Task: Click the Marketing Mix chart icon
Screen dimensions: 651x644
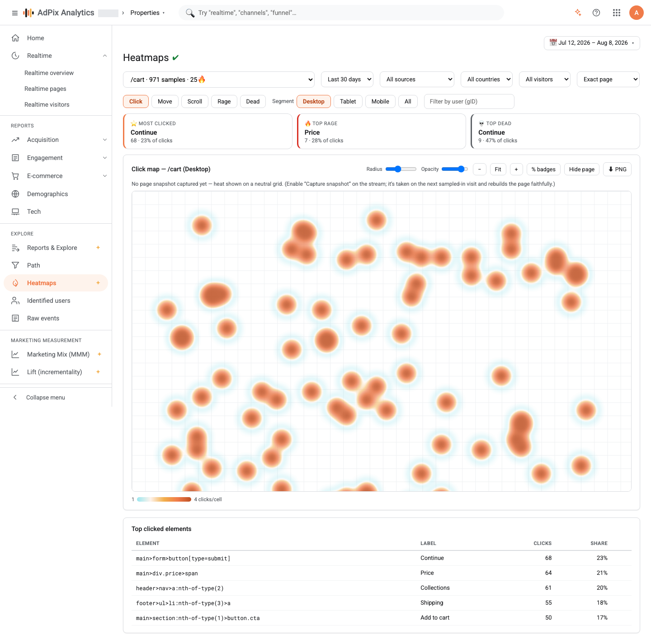Action: [15, 354]
